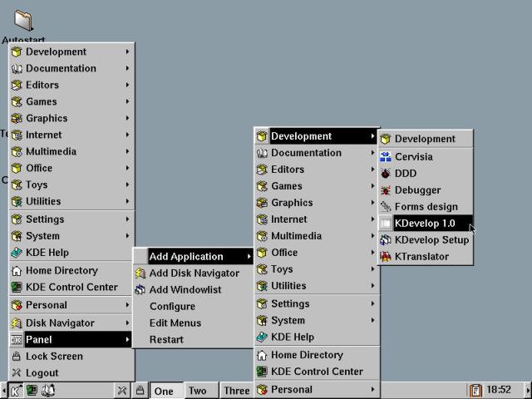Image resolution: width=532 pixels, height=399 pixels.
Task: Choose Add Windowlist from Panel submenu
Action: (x=185, y=289)
